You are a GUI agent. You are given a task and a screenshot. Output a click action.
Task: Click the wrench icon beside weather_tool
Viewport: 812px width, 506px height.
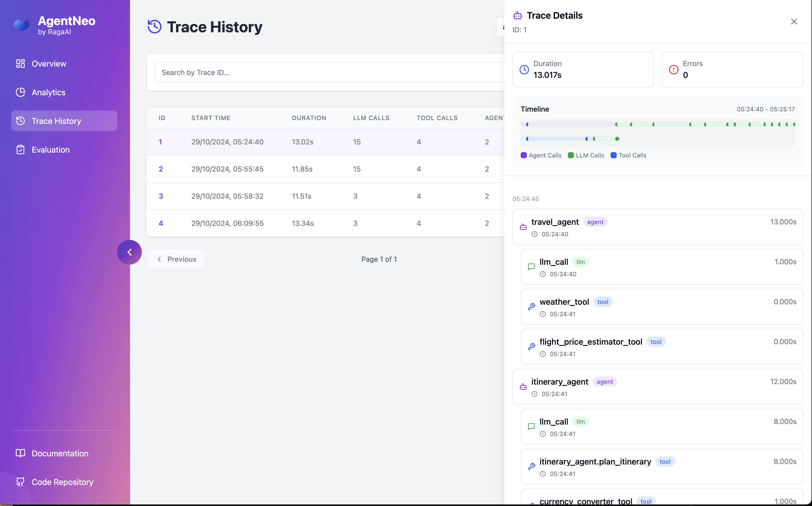[531, 307]
